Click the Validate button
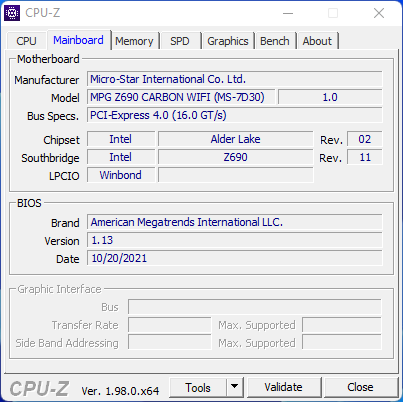The image size is (403, 402). [x=284, y=387]
